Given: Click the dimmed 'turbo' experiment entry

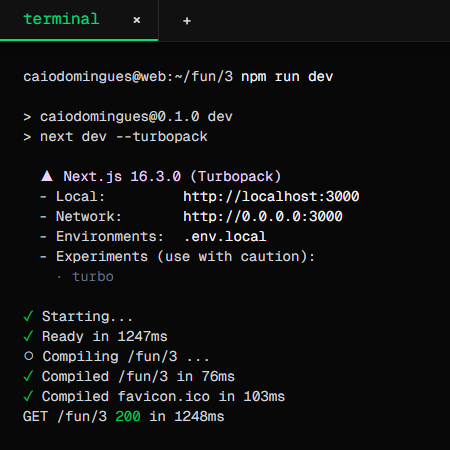Looking at the screenshot, I should coord(93,277).
